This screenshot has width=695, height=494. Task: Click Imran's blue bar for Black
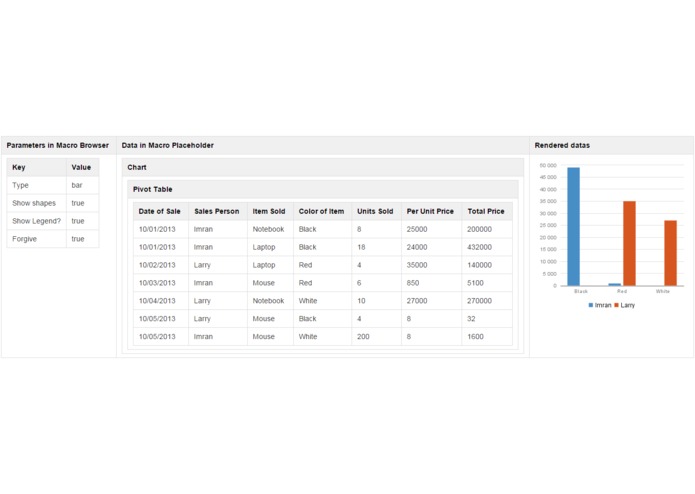tap(574, 226)
